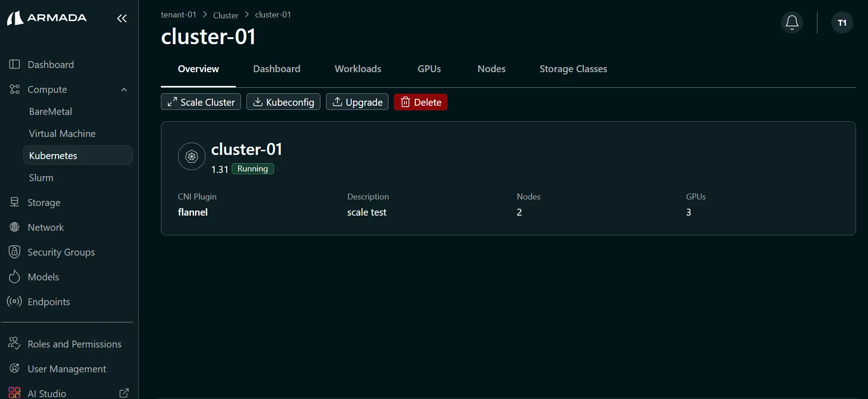868x399 pixels.
Task: Open Roles and Permissions page
Action: [74, 344]
